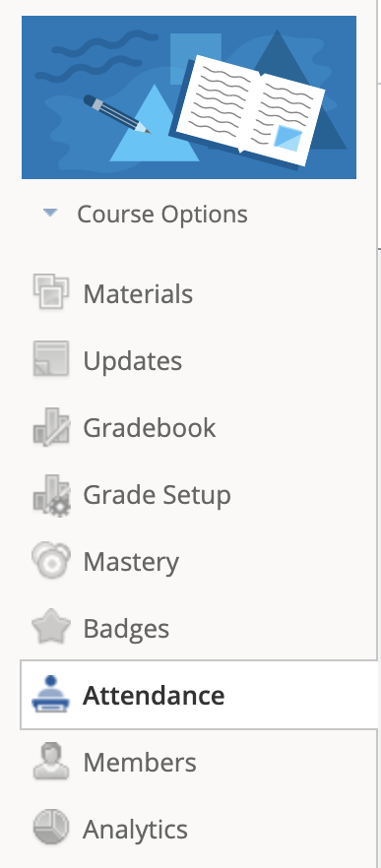Click the course banner book image
The height and width of the screenshot is (868, 381).
click(x=189, y=97)
